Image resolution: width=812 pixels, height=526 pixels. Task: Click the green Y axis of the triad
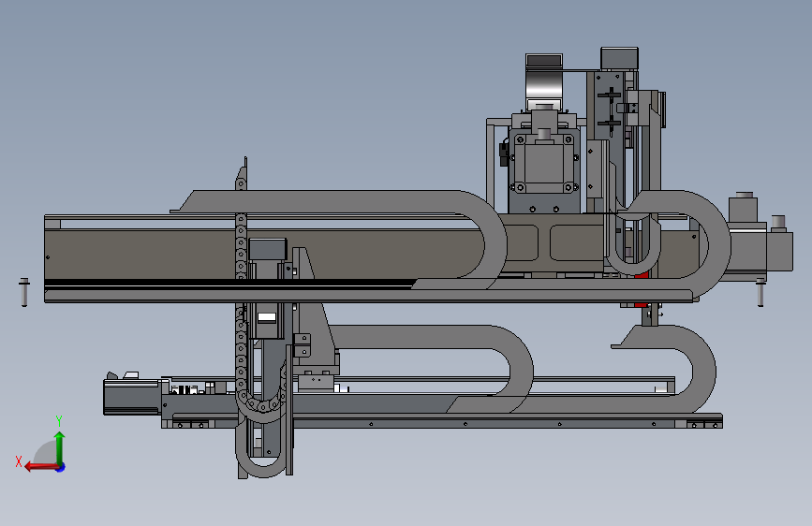[60, 447]
